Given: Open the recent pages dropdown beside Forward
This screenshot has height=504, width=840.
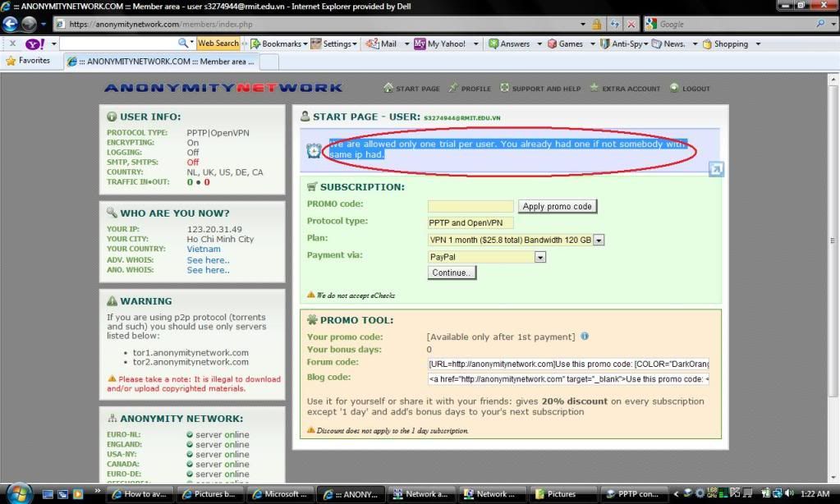Looking at the screenshot, I should tap(44, 24).
